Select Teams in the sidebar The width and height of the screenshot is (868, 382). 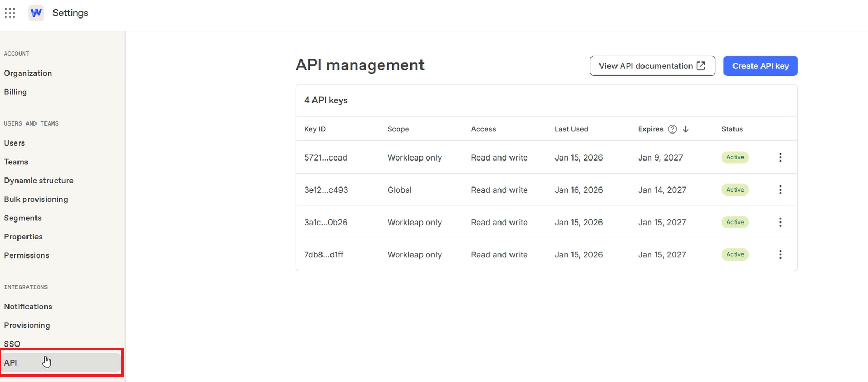[x=16, y=162]
